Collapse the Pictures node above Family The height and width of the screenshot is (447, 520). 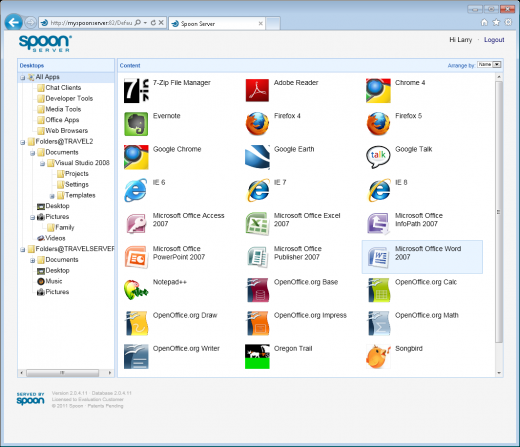[33, 217]
